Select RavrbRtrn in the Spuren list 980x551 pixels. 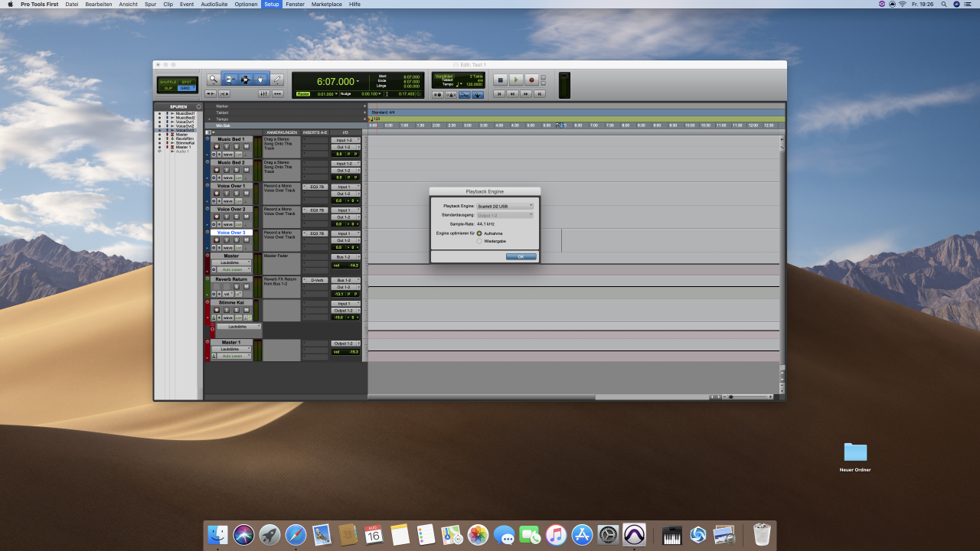click(x=185, y=139)
